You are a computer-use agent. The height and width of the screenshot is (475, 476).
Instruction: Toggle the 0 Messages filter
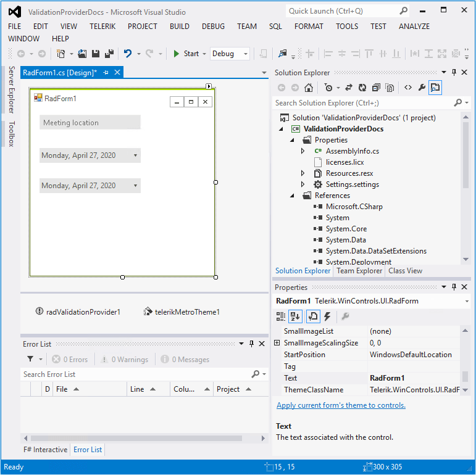click(x=185, y=360)
